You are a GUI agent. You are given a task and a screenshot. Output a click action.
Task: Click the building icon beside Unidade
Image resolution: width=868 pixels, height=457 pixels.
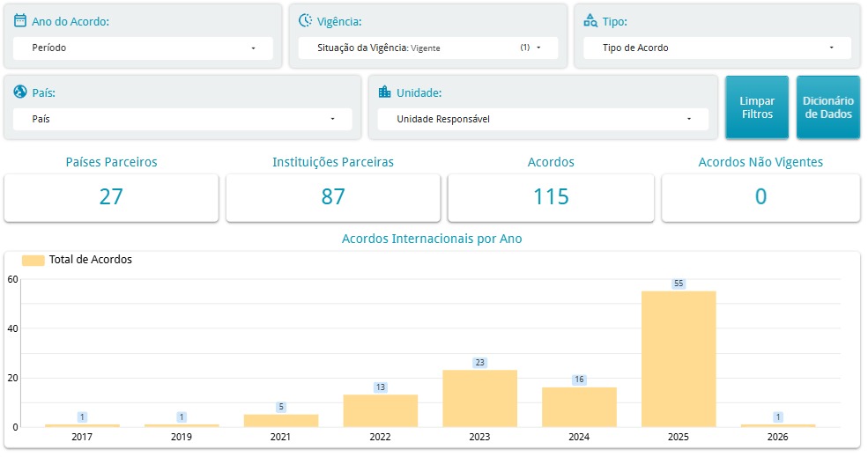[384, 92]
